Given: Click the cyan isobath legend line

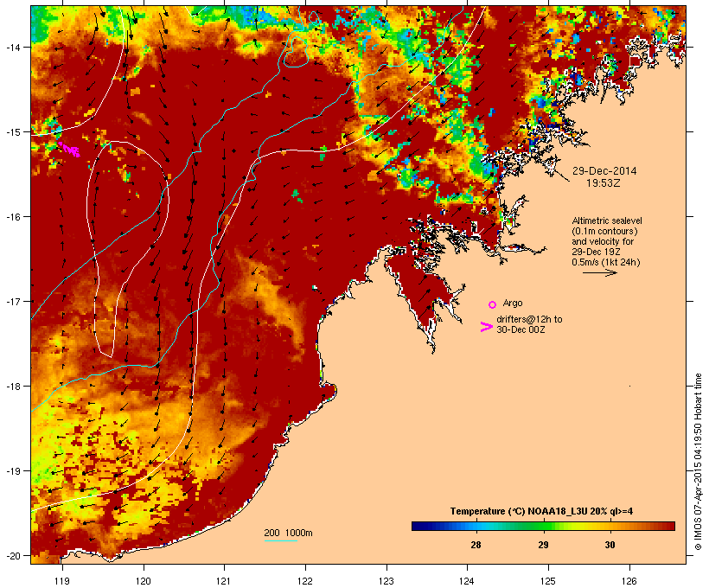Looking at the screenshot, I should (x=280, y=540).
